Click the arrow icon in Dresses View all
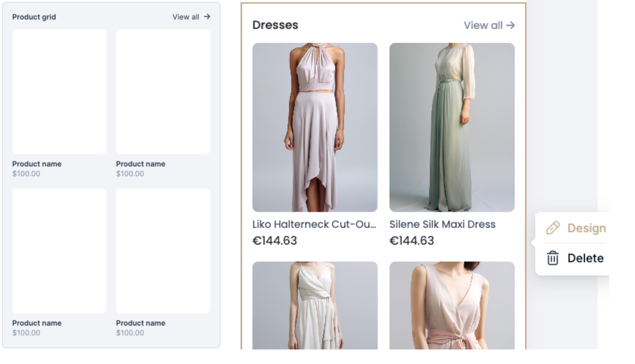 [x=510, y=25]
